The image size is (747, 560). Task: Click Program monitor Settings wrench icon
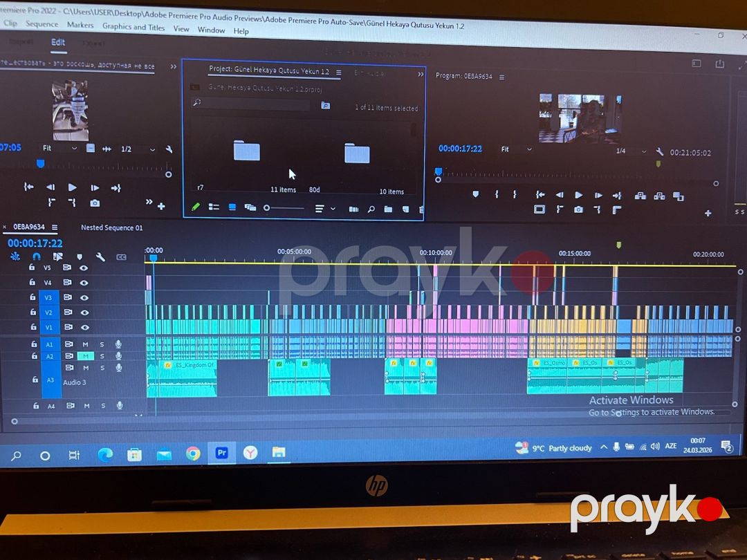click(659, 152)
